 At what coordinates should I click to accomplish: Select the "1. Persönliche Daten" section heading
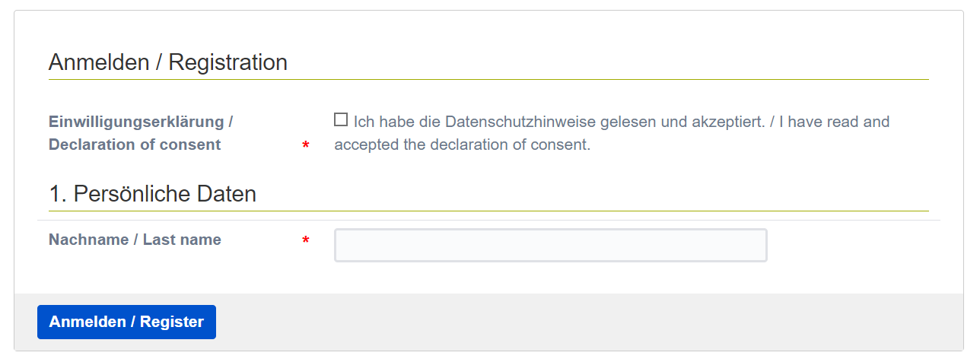click(x=152, y=194)
